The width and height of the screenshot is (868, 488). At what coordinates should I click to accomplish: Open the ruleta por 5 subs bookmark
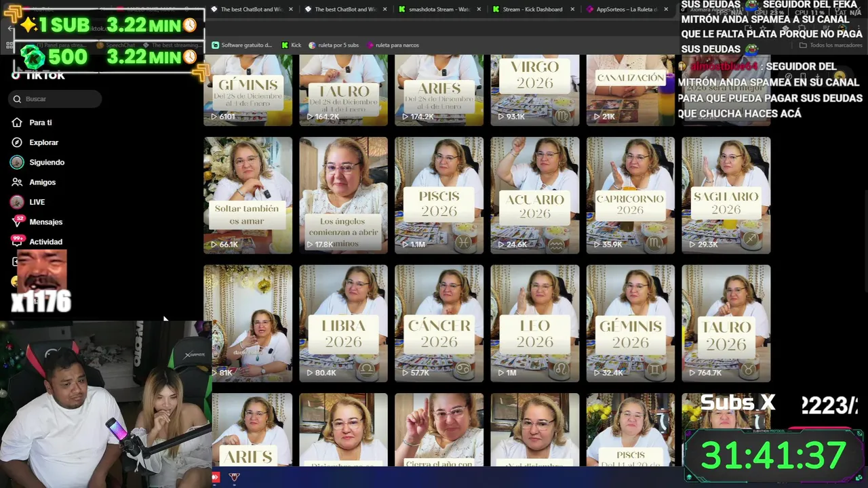pos(334,45)
